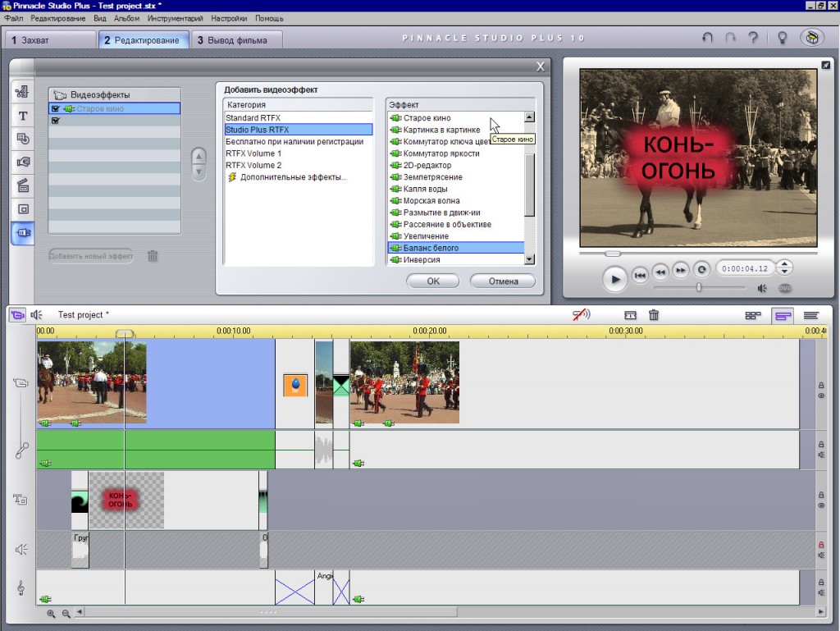Toggle the second effect checkbox in list
This screenshot has width=840, height=631.
pos(56,121)
